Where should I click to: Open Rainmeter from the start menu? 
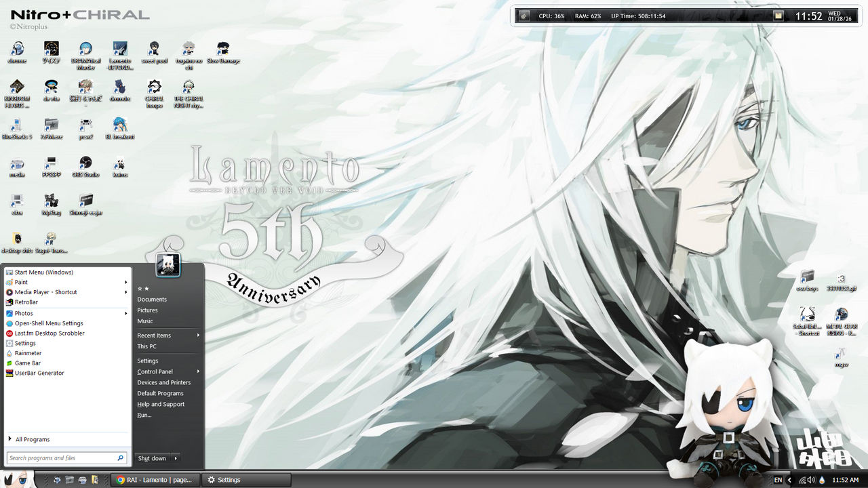[x=66, y=353]
